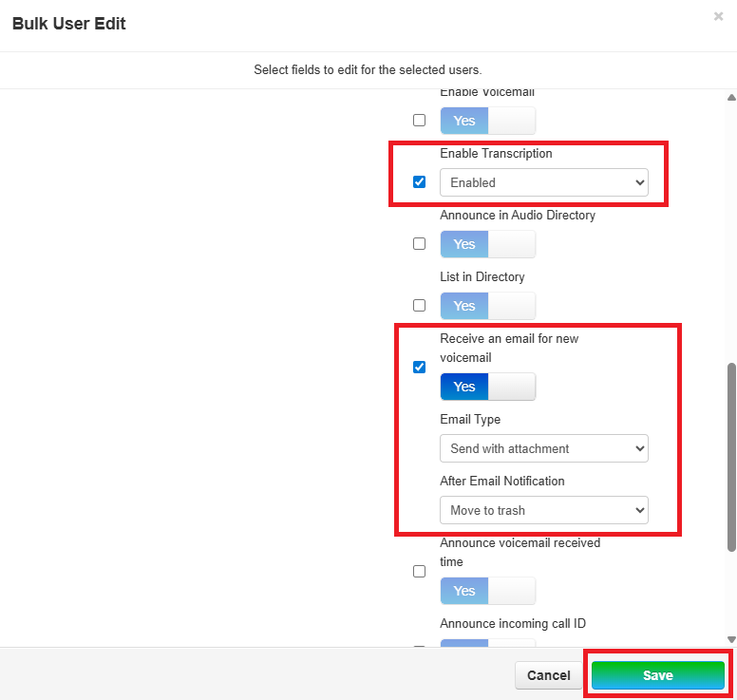Check the Announce in Audio Directory checkbox

coord(419,244)
